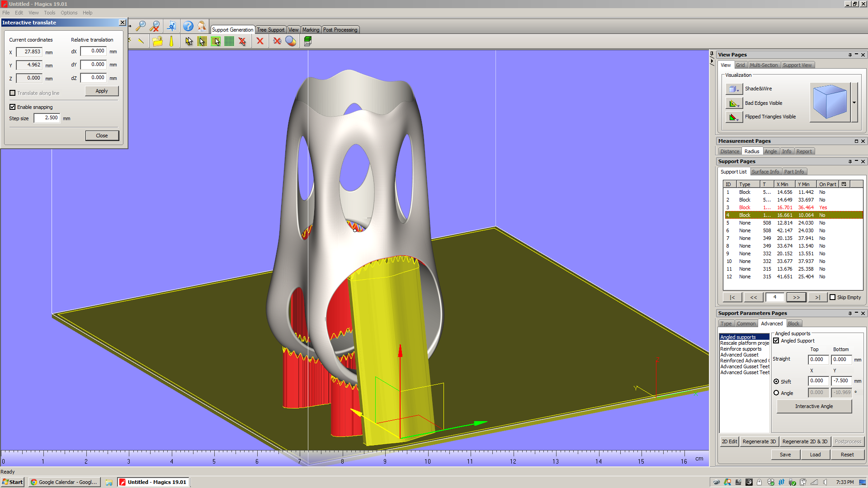Toggle Enable snapping checkbox

coord(13,107)
